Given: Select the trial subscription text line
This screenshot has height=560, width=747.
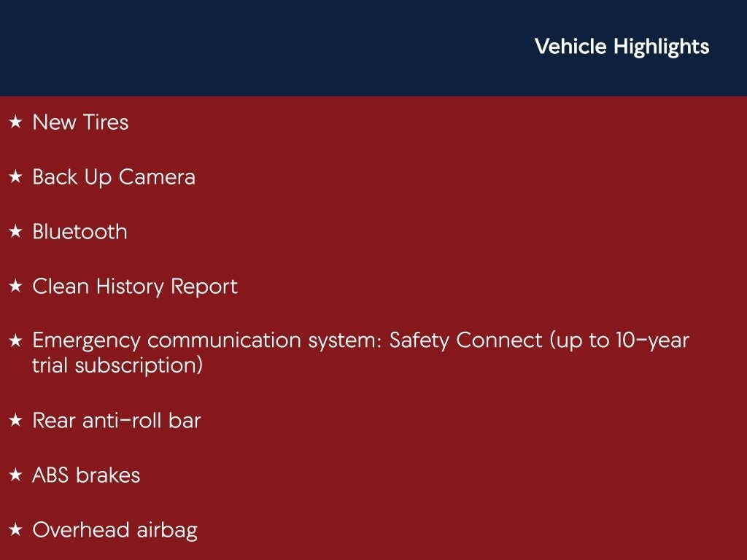Looking at the screenshot, I should (x=117, y=365).
